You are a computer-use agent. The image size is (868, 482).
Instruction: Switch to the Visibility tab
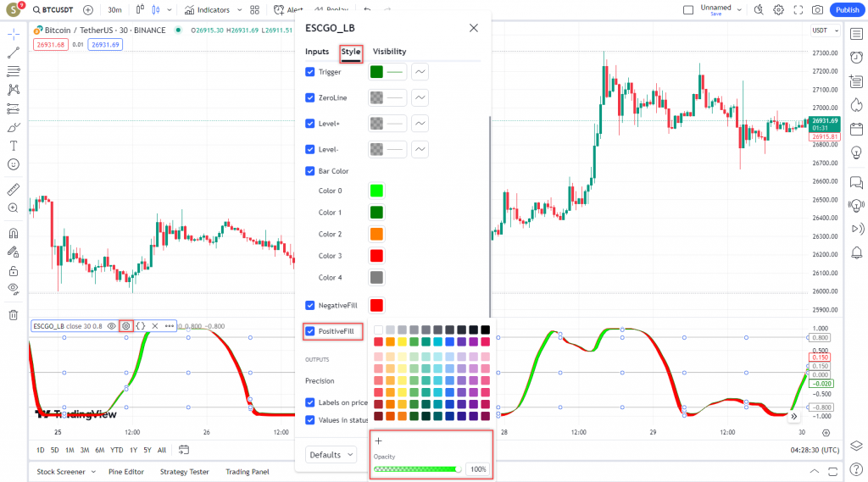tap(389, 52)
